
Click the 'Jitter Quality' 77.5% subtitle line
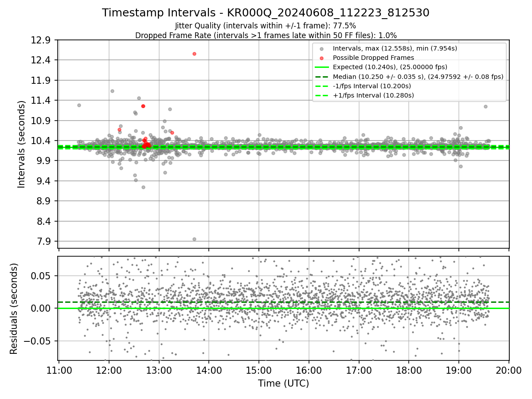click(x=266, y=26)
